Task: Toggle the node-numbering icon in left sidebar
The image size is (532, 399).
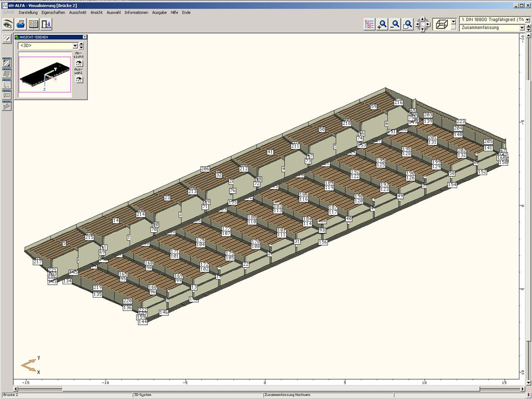Action: pyautogui.click(x=7, y=84)
